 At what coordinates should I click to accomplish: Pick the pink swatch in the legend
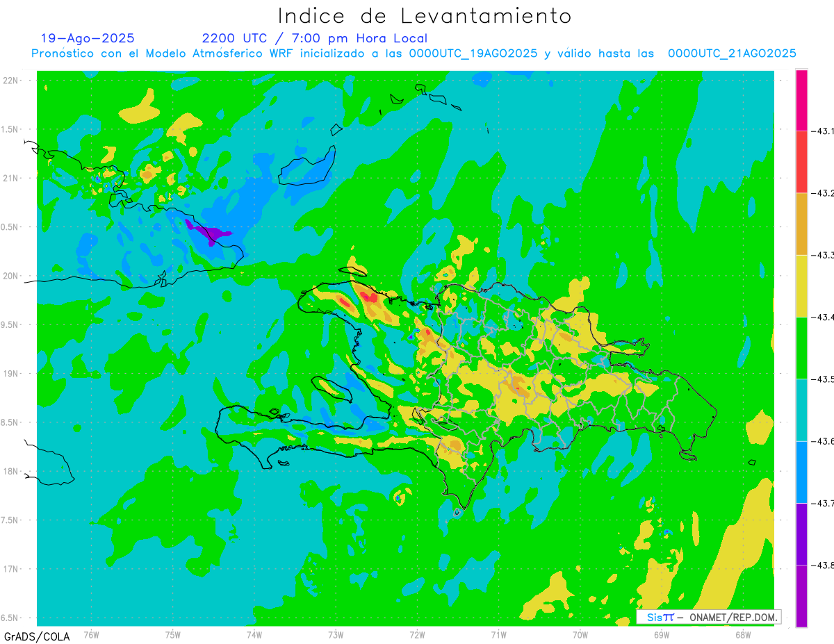(x=801, y=100)
